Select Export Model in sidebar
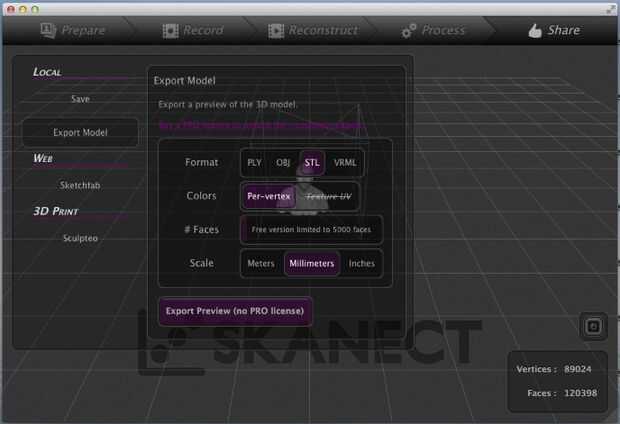Image resolution: width=620 pixels, height=424 pixels. [81, 132]
